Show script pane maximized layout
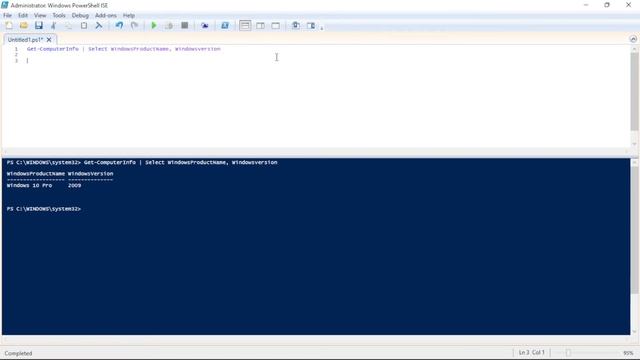 pos(276,25)
